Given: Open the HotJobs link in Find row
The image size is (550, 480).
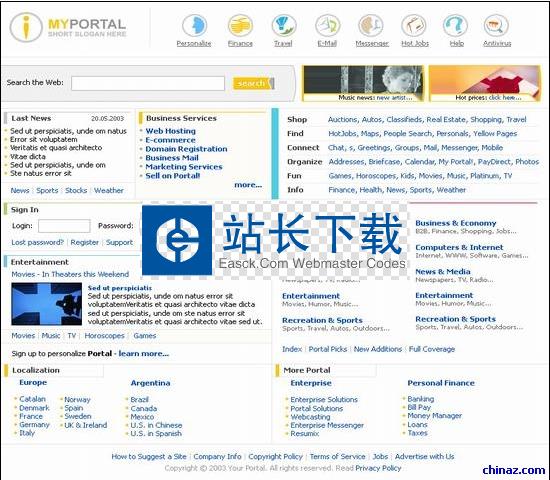Looking at the screenshot, I should pyautogui.click(x=342, y=134).
